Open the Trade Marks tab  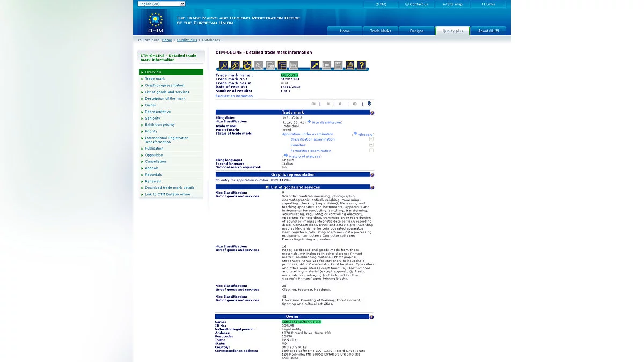coord(380,31)
